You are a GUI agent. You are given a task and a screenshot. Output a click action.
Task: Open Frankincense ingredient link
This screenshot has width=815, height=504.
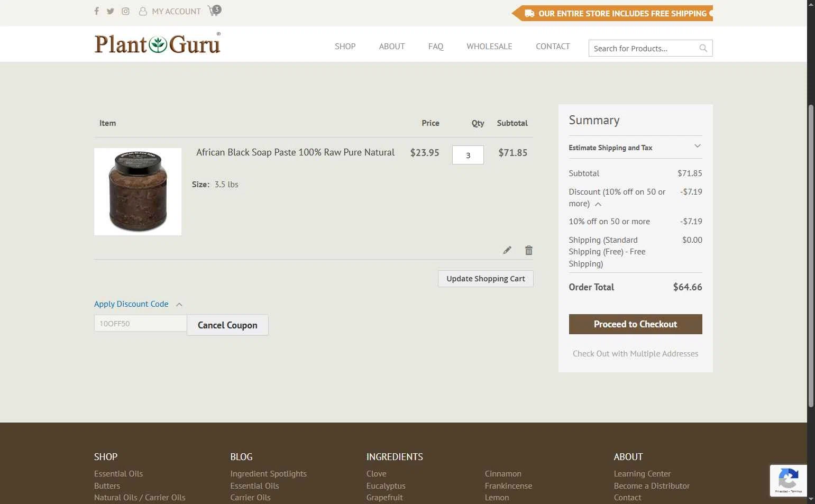(508, 485)
